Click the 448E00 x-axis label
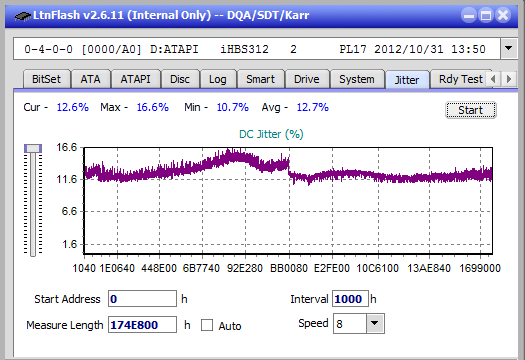The width and height of the screenshot is (525, 360). (159, 268)
